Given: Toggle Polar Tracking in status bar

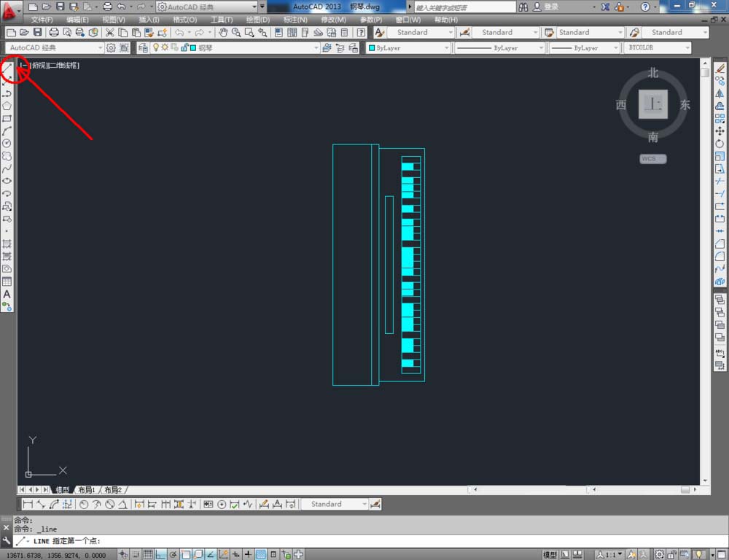Looking at the screenshot, I should pyautogui.click(x=174, y=554).
